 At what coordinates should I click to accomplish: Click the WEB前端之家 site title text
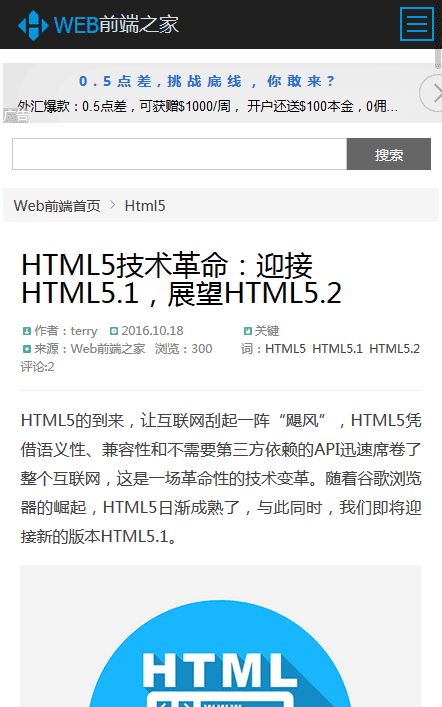[x=116, y=24]
